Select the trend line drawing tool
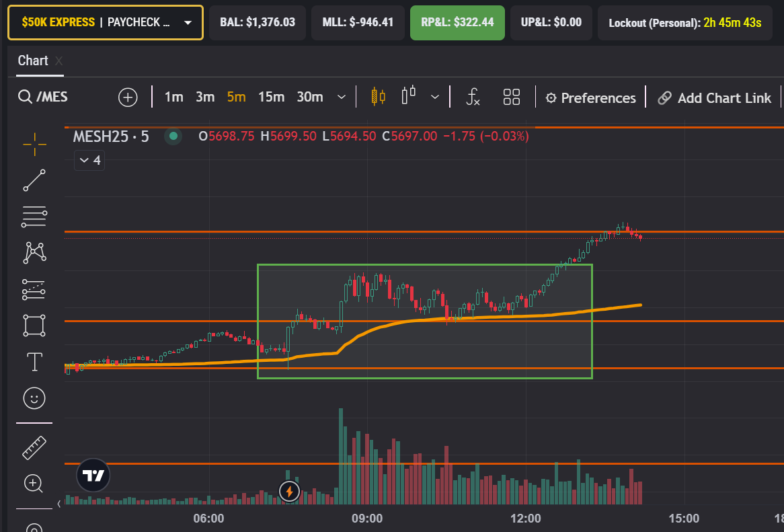Viewport: 784px width, 532px height. coord(34,180)
